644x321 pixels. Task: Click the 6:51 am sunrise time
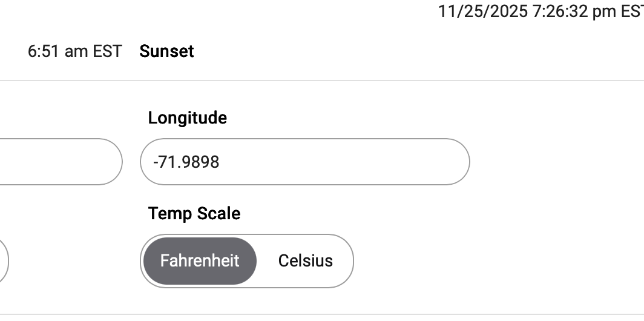tap(57, 51)
